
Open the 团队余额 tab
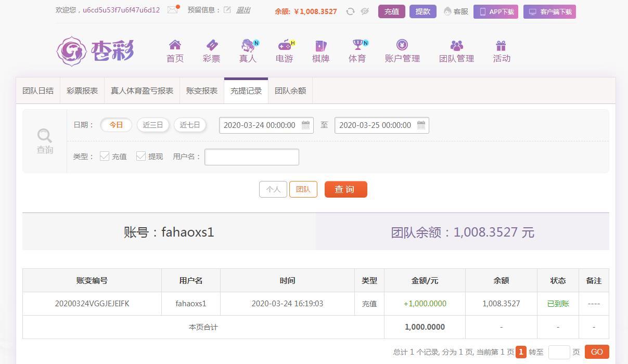[290, 90]
